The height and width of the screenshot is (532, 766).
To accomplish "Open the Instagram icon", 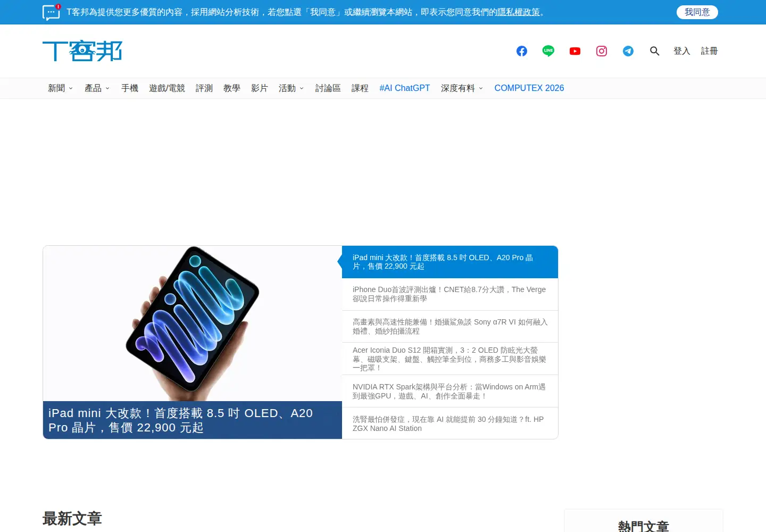I will pos(602,51).
